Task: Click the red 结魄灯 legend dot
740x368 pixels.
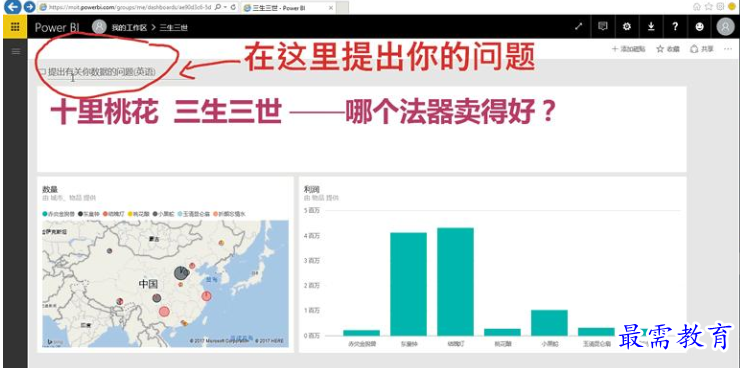Action: coord(106,214)
